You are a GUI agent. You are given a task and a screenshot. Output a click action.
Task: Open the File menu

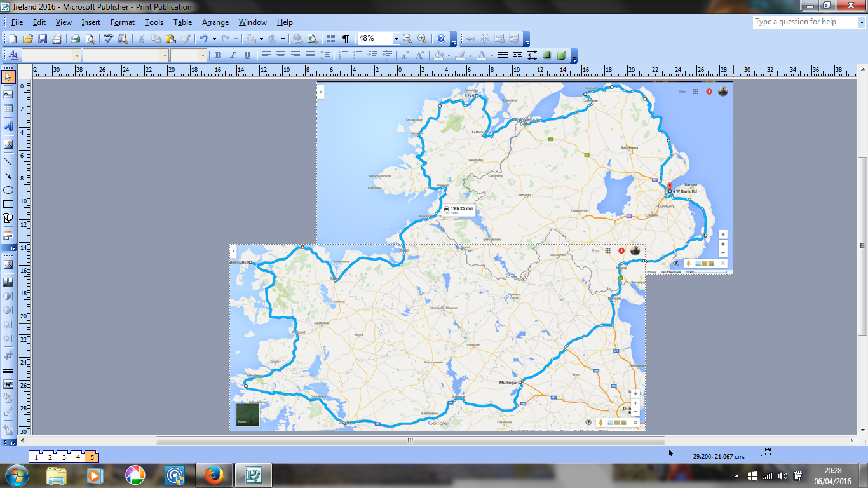point(17,22)
